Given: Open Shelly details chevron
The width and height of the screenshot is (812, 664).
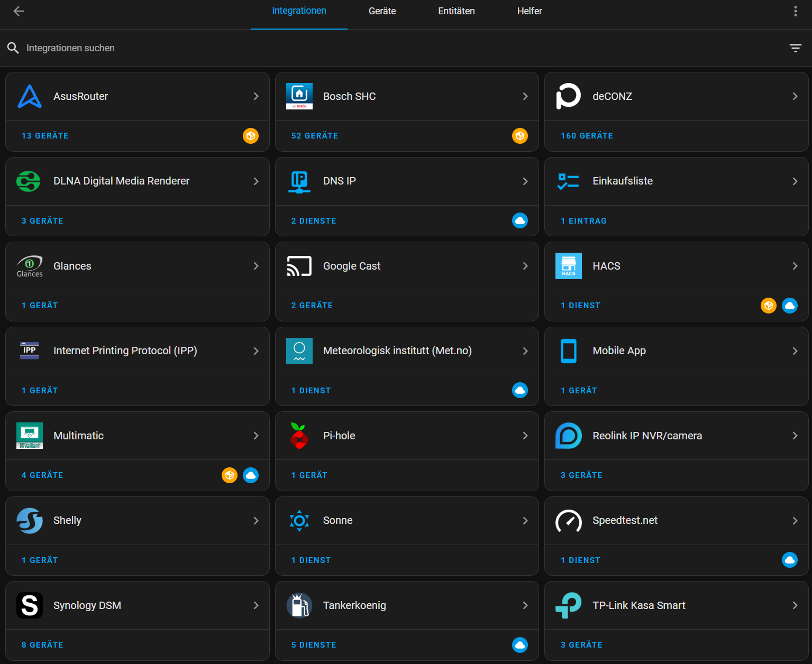Looking at the screenshot, I should click(x=256, y=521).
